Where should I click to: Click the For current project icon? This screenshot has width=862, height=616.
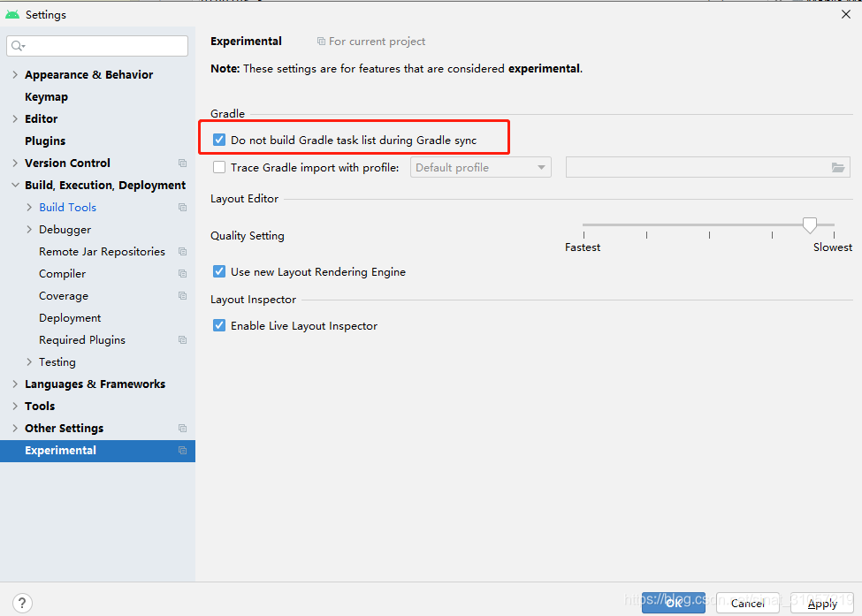[321, 42]
